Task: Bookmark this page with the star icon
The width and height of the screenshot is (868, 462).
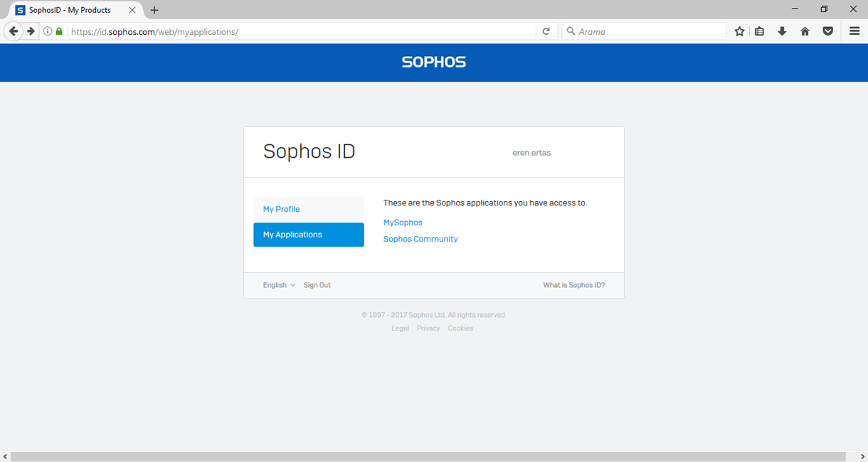Action: point(740,31)
